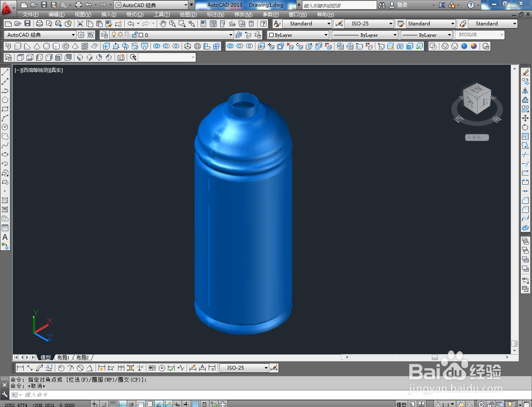Open the 编辑(E) menu
This screenshot has width=532, height=407.
click(57, 15)
